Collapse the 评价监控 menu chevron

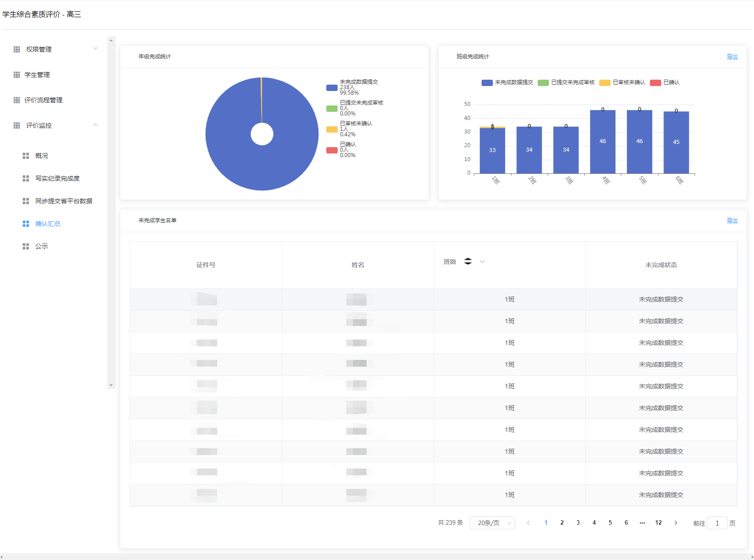tap(95, 124)
